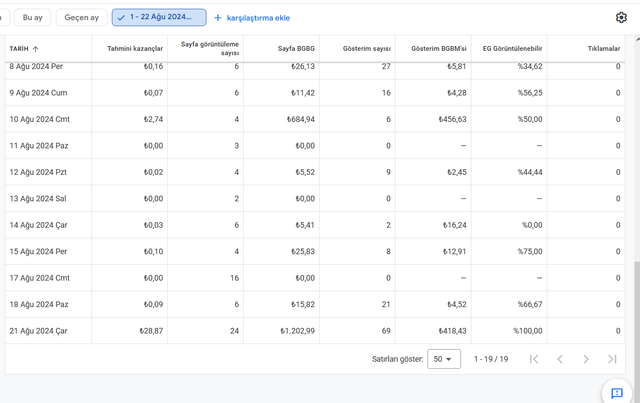Screen dimensions: 640x403
Task: Sort by Tahmini kazançlar column header
Action: 135,49
